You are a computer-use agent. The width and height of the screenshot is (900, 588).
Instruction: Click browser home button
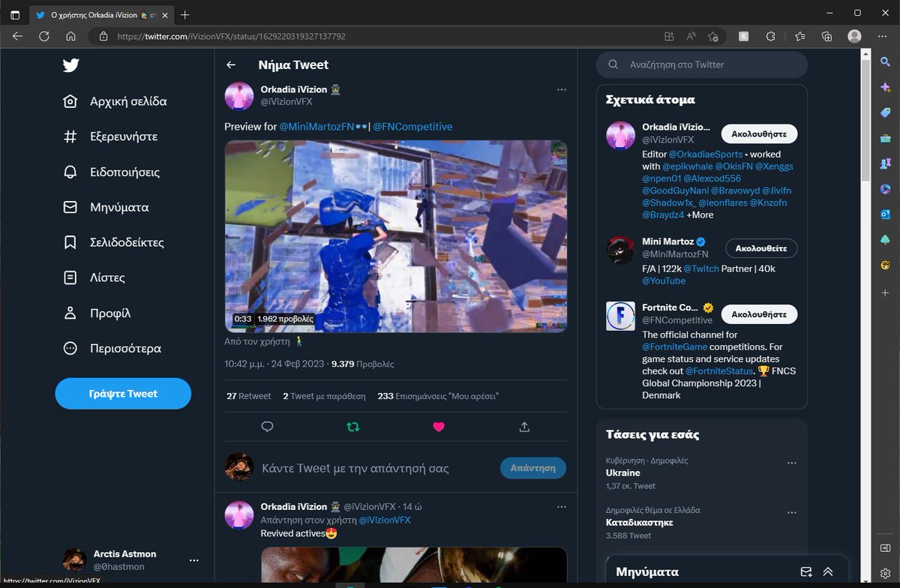(70, 36)
